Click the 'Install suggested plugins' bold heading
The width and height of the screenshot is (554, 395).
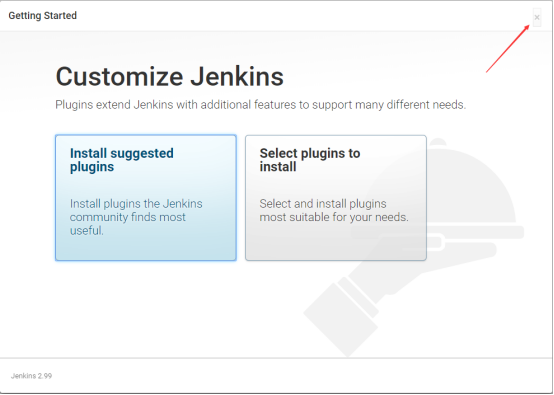pos(122,160)
